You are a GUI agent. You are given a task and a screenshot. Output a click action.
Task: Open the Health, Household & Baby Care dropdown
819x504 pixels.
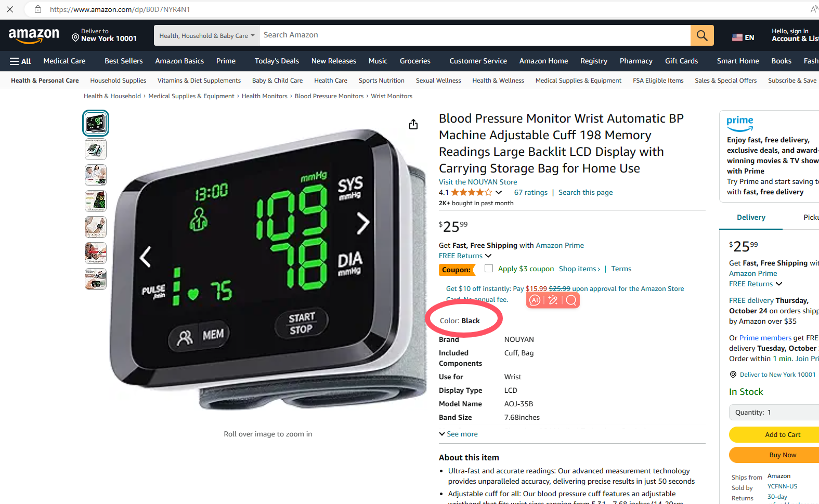[206, 35]
